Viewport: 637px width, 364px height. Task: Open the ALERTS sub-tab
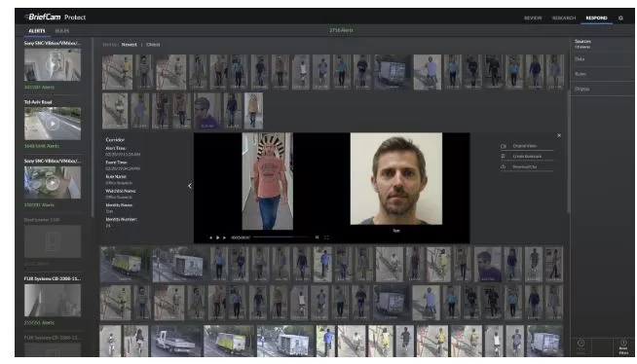pyautogui.click(x=37, y=31)
